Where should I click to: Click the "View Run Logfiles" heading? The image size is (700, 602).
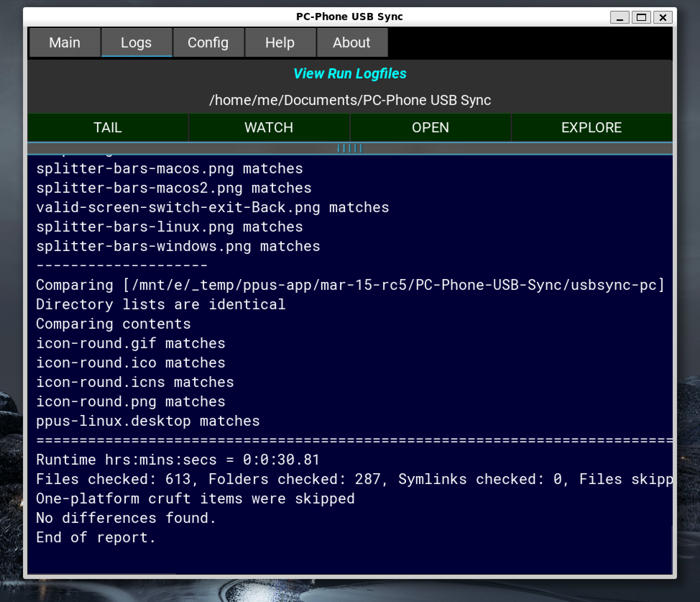coord(350,74)
